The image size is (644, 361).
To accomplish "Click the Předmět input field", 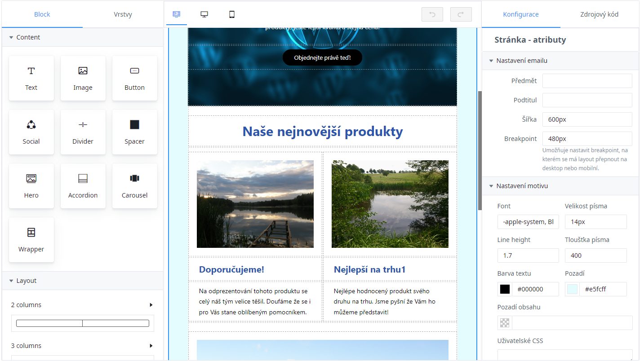I will pos(587,81).
